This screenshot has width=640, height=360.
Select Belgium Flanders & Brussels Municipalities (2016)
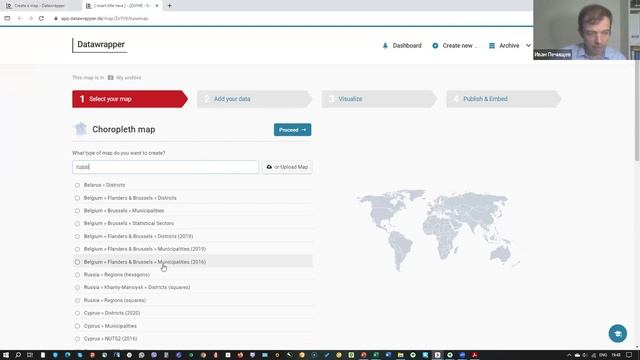pos(77,262)
